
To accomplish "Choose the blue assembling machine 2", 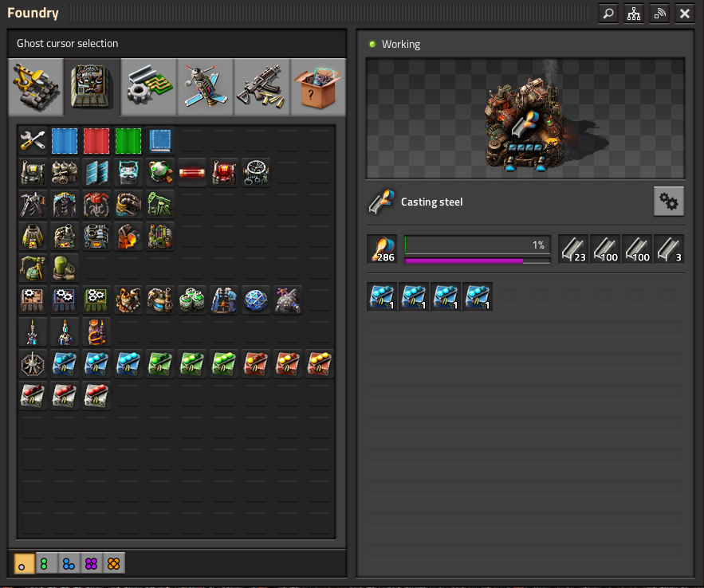I will coord(65,300).
